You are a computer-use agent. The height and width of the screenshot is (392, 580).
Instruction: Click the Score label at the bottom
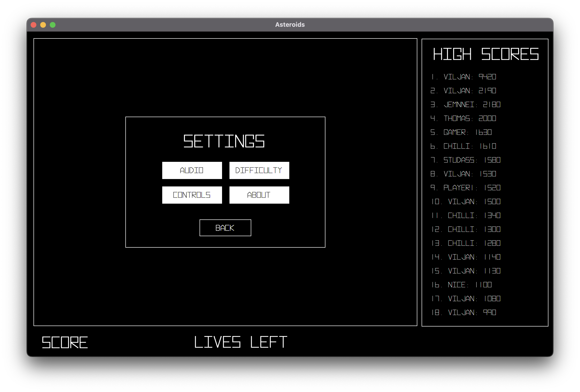(65, 342)
